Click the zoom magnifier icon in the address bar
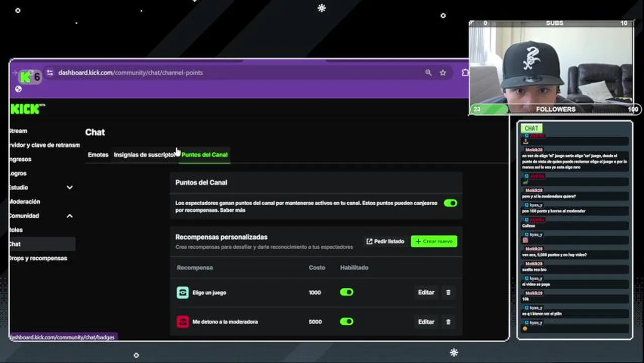Image resolution: width=644 pixels, height=363 pixels. tap(428, 73)
